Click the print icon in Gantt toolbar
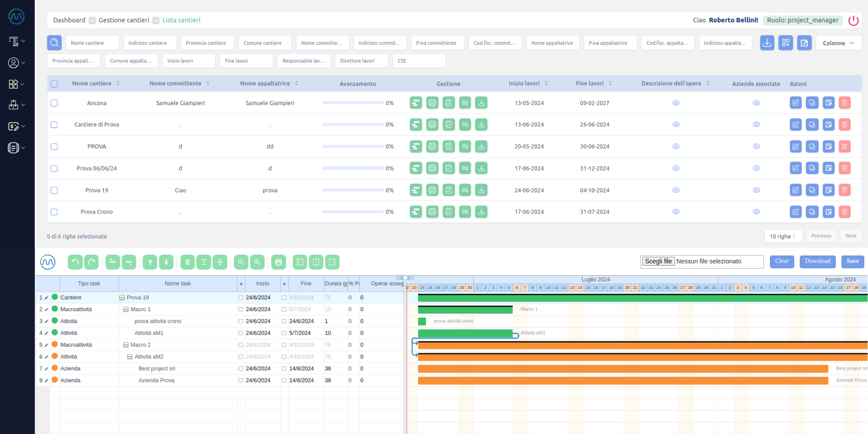The width and height of the screenshot is (868, 434). [278, 262]
